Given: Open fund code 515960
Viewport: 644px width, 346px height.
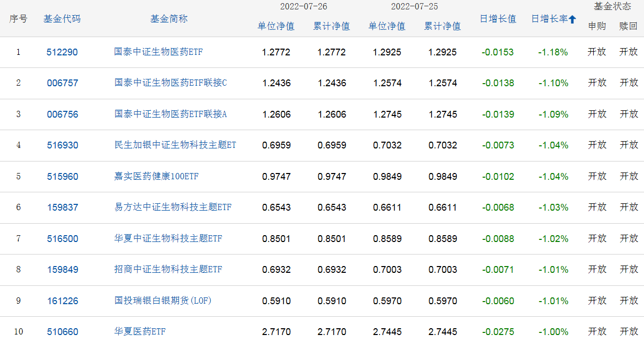Looking at the screenshot, I should click(x=62, y=177).
